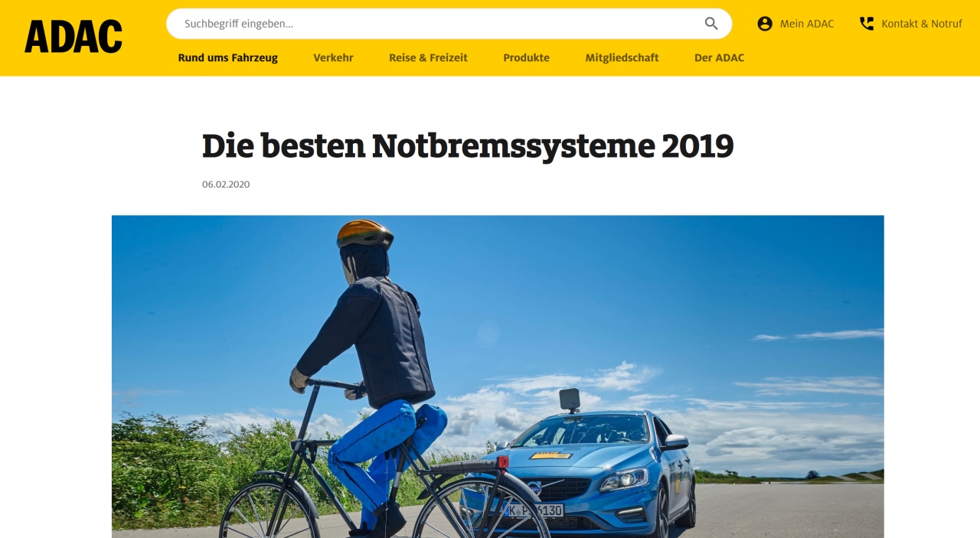This screenshot has height=538, width=980.
Task: Open the Mein ADAC text link
Action: tap(807, 24)
